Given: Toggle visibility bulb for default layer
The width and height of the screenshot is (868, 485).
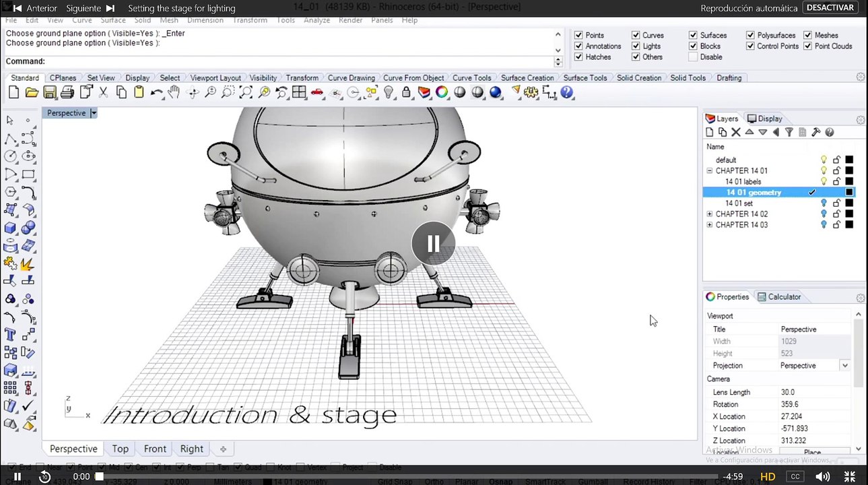Looking at the screenshot, I should [x=824, y=160].
